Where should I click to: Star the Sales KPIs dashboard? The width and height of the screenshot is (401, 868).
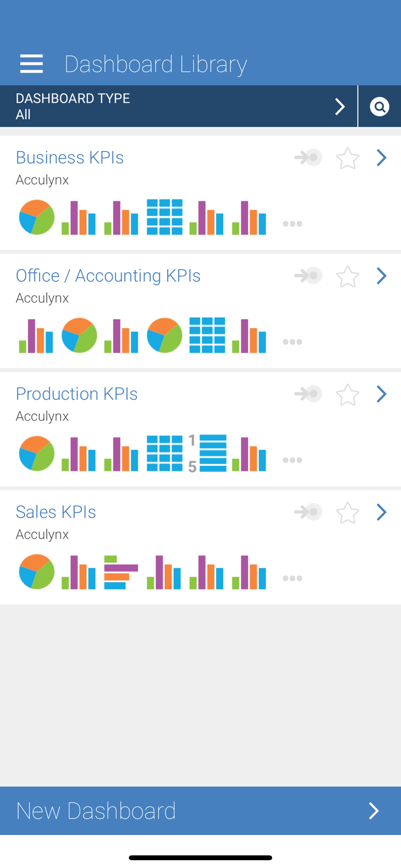[348, 513]
